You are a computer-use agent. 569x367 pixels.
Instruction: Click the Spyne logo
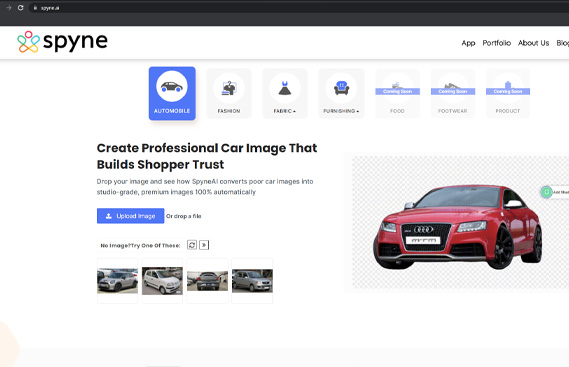click(62, 42)
